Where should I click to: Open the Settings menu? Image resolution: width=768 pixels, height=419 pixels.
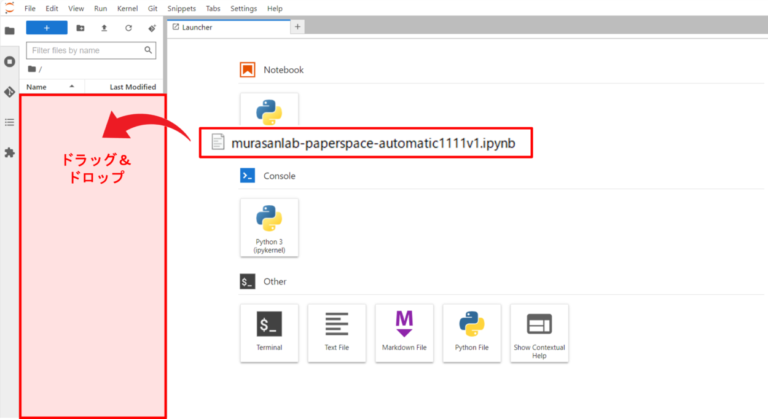pyautogui.click(x=243, y=8)
